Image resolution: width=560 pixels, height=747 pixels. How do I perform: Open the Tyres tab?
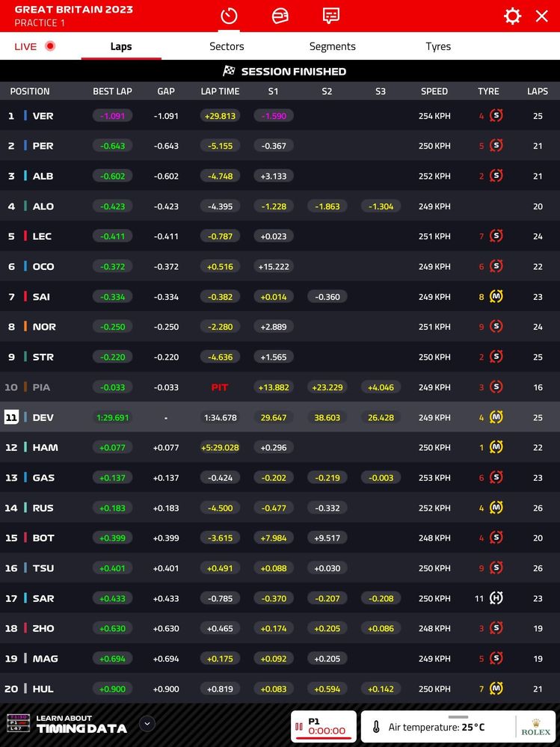click(x=438, y=46)
